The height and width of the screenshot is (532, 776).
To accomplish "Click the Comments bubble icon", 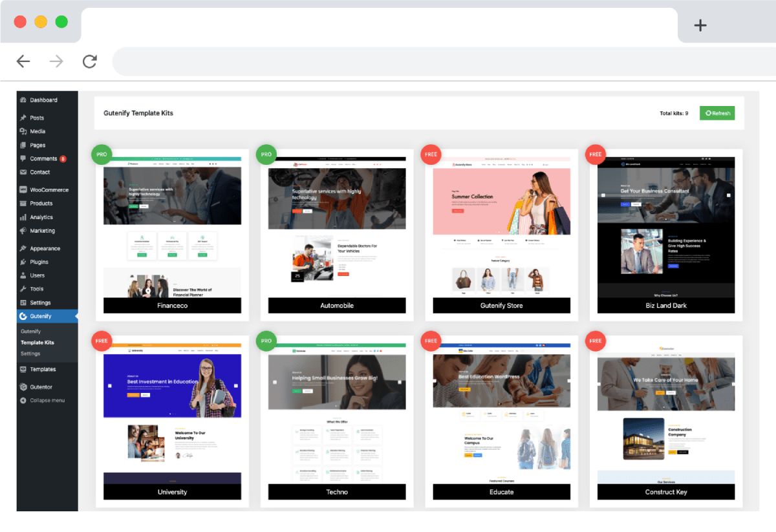I will (23, 158).
